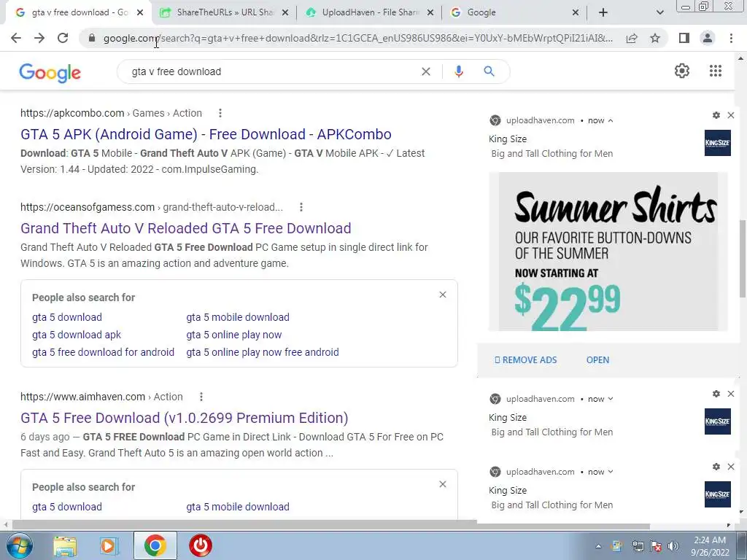747x560 pixels.
Task: Click REMOVE ADS in the notification
Action: tap(526, 360)
